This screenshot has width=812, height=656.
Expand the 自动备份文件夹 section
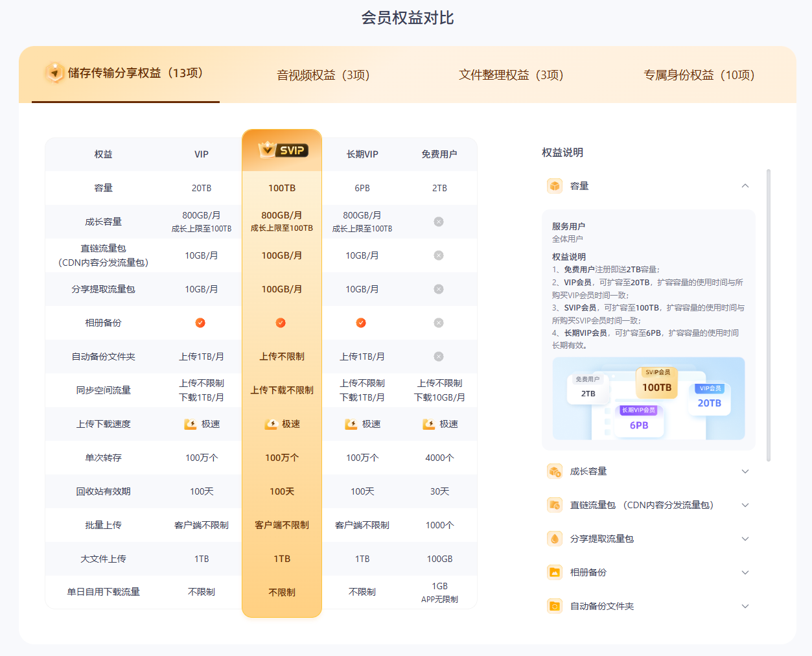pyautogui.click(x=745, y=606)
